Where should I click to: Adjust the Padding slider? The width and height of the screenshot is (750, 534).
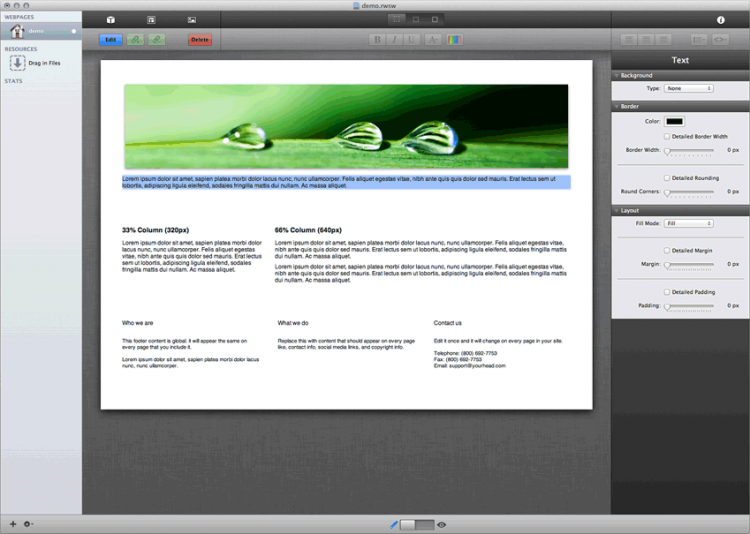[x=689, y=307]
